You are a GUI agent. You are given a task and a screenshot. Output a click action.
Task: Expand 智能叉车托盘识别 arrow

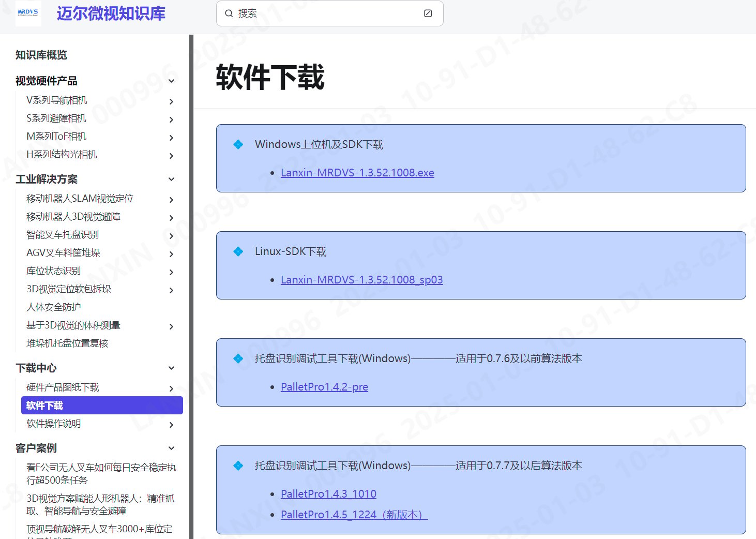point(172,236)
